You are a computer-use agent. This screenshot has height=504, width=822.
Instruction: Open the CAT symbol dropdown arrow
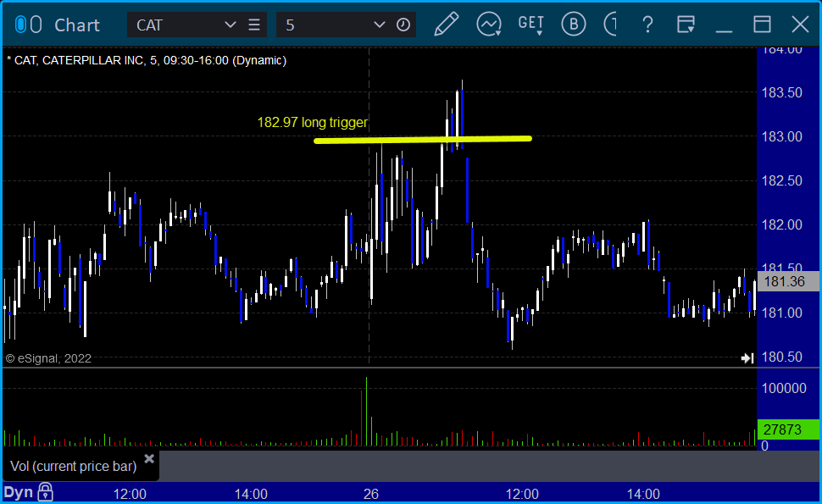point(230,25)
